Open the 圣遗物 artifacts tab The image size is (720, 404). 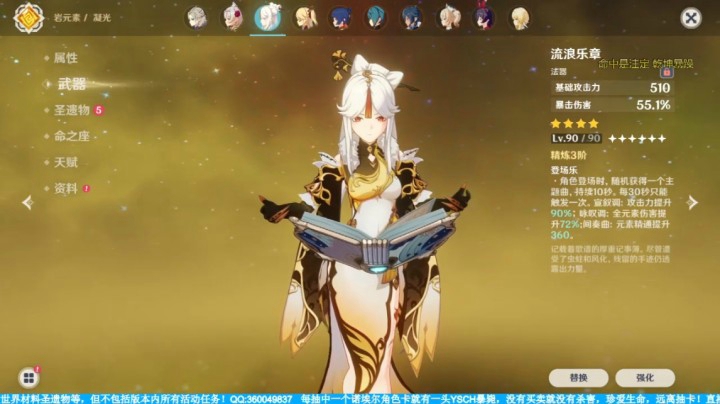click(x=72, y=110)
